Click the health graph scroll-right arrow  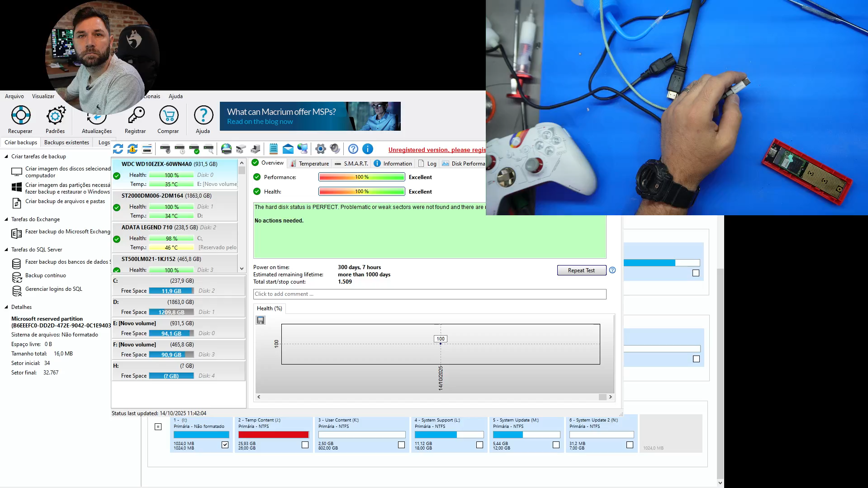tap(611, 397)
